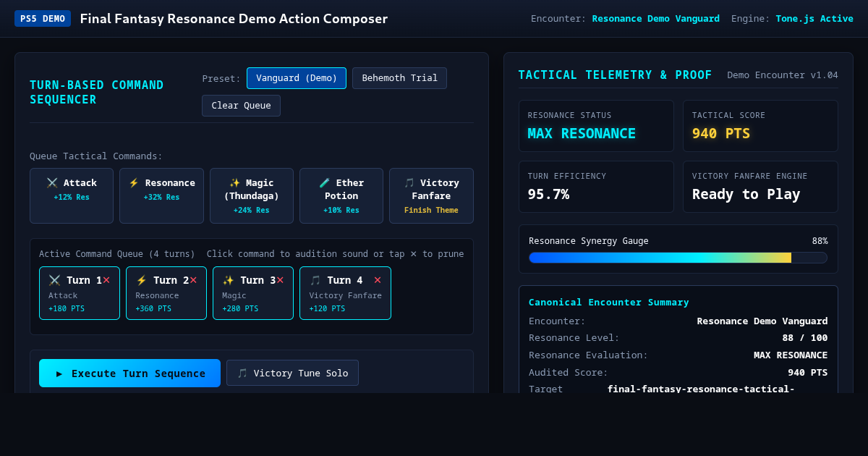Queue the Ether Potion command
The width and height of the screenshot is (868, 456).
coord(341,195)
